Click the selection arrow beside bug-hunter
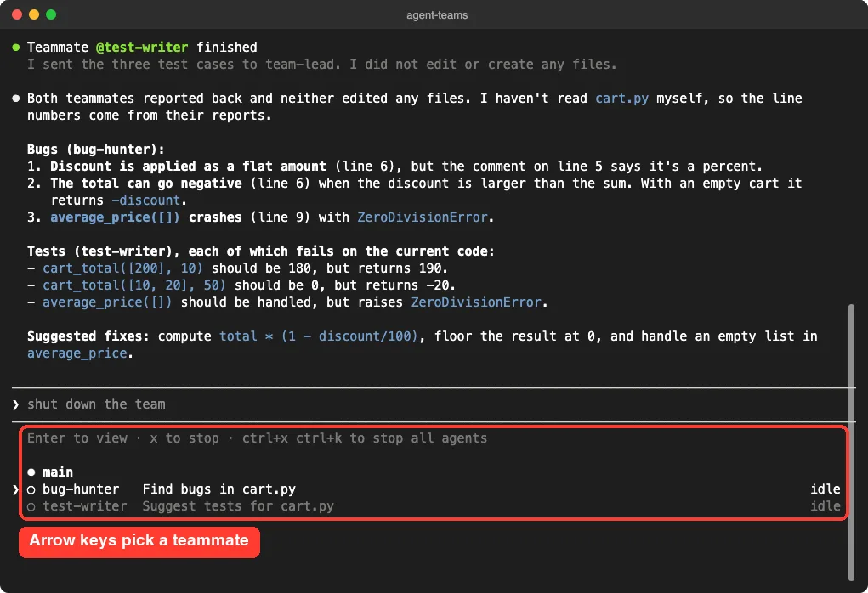 pyautogui.click(x=15, y=489)
